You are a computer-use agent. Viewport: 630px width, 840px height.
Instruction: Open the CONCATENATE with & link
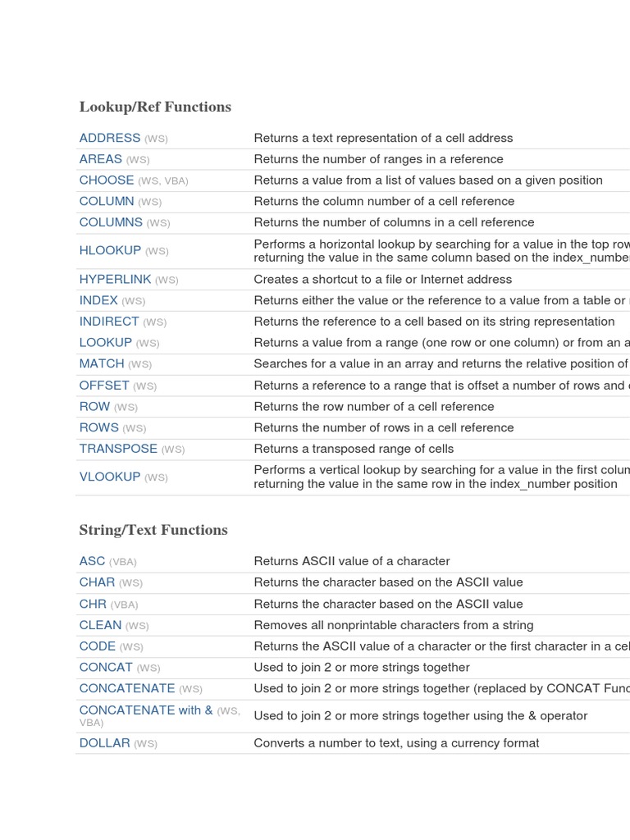[x=146, y=710]
